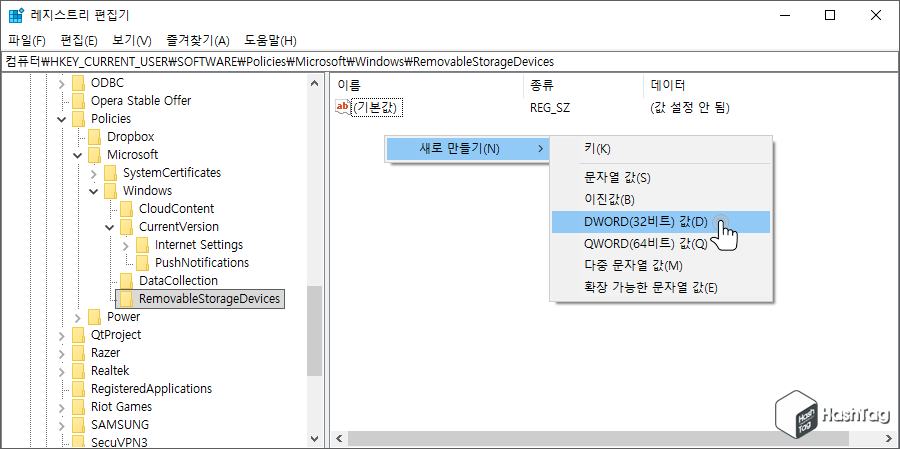Open the 도움말(H) menu
Viewport: 900px width, 449px height.
point(270,41)
